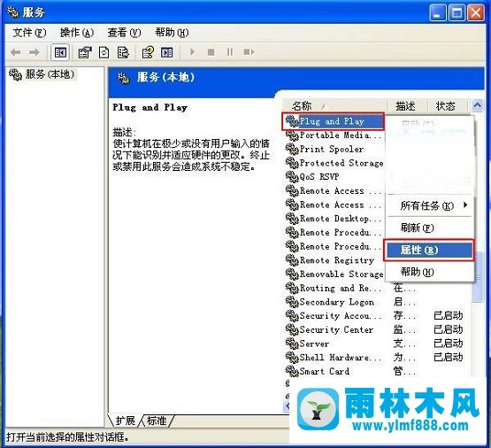Sort the list by the 名称 column header
The height and width of the screenshot is (448, 491).
click(335, 106)
